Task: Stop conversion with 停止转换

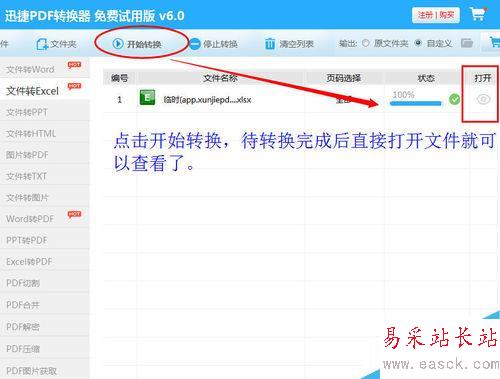Action: [x=214, y=44]
